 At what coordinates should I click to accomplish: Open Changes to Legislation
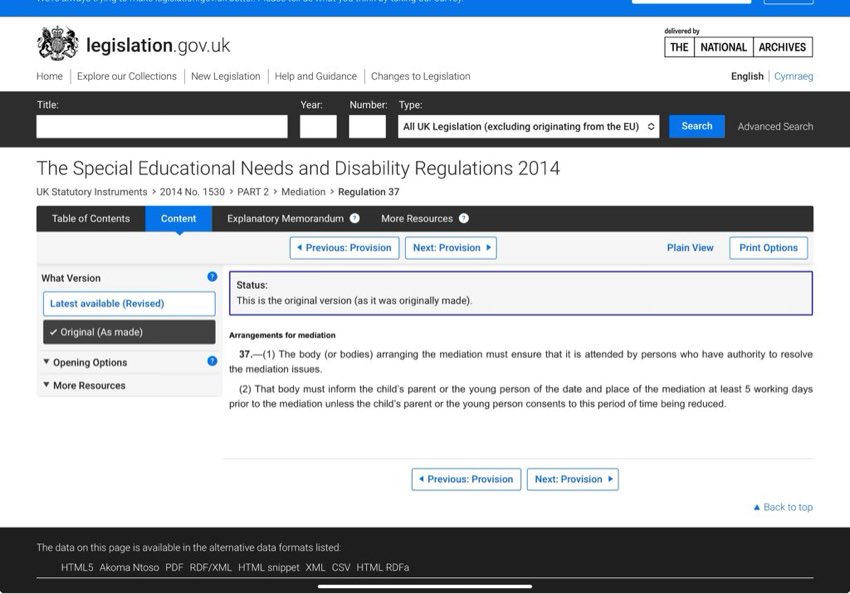click(x=421, y=76)
